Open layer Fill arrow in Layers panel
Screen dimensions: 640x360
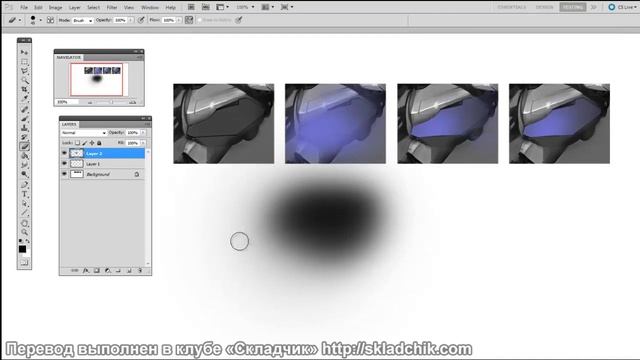(x=143, y=143)
